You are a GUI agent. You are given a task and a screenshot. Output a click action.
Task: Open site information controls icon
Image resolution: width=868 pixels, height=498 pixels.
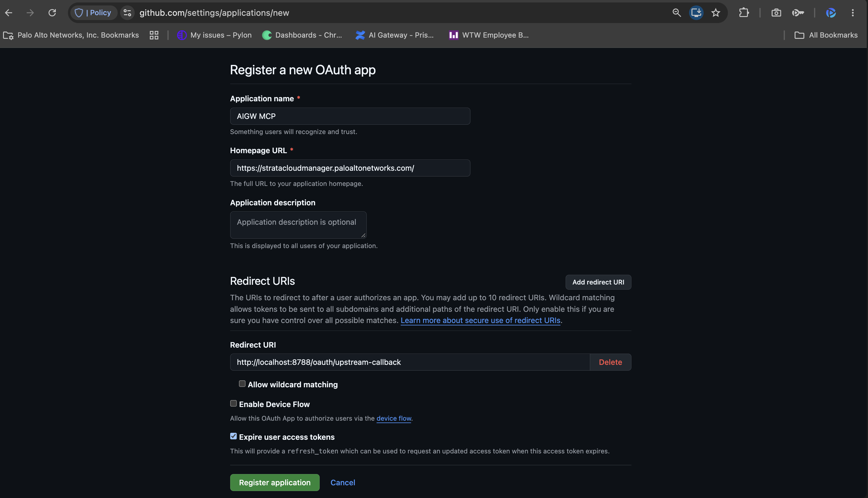coord(127,13)
